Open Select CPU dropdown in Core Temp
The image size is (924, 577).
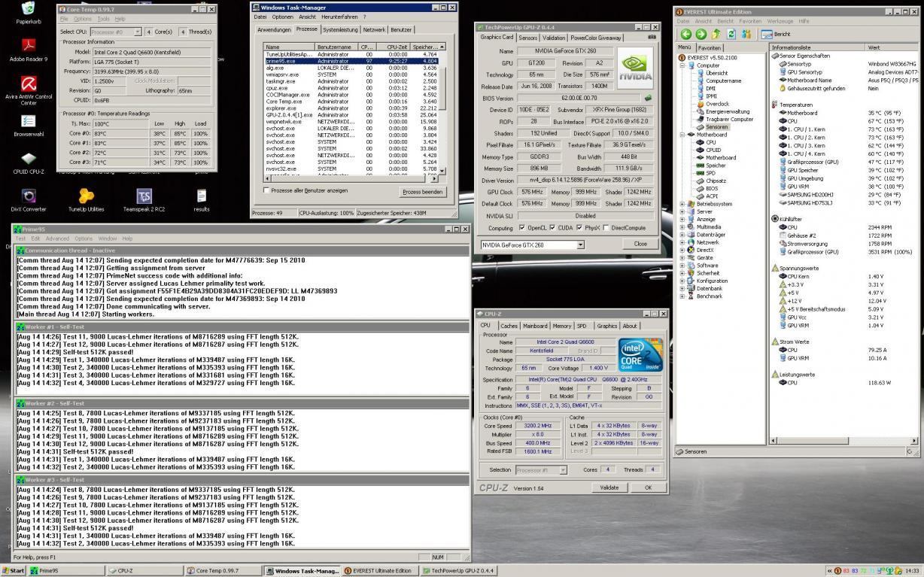[x=138, y=32]
